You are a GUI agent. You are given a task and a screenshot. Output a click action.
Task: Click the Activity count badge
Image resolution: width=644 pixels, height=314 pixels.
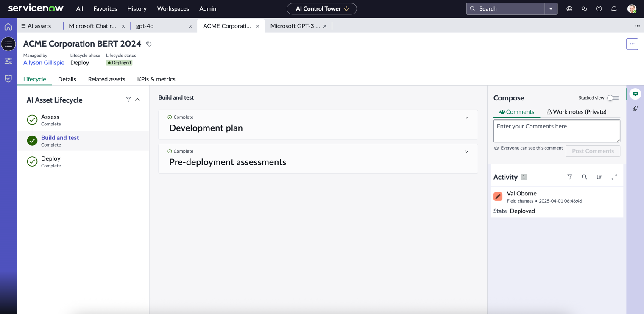[524, 177]
